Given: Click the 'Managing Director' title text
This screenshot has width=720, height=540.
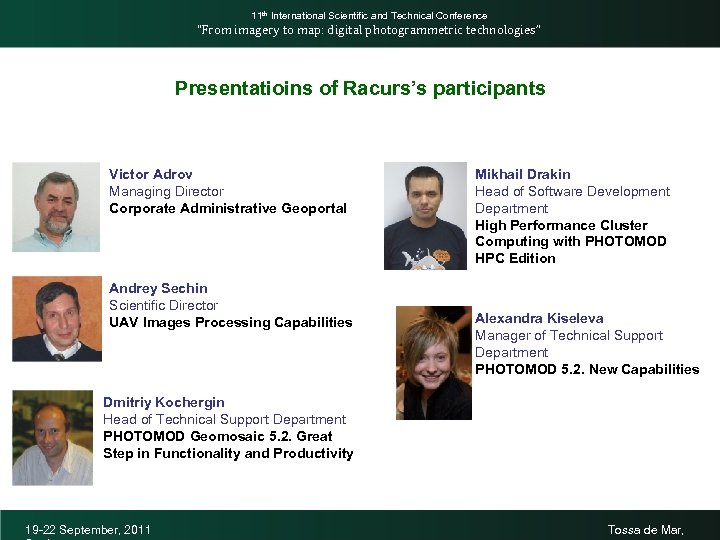Looking at the screenshot, I should (167, 191).
